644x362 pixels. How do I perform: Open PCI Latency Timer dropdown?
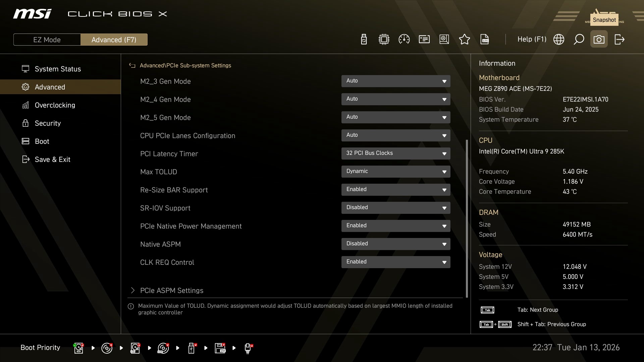[x=395, y=154]
